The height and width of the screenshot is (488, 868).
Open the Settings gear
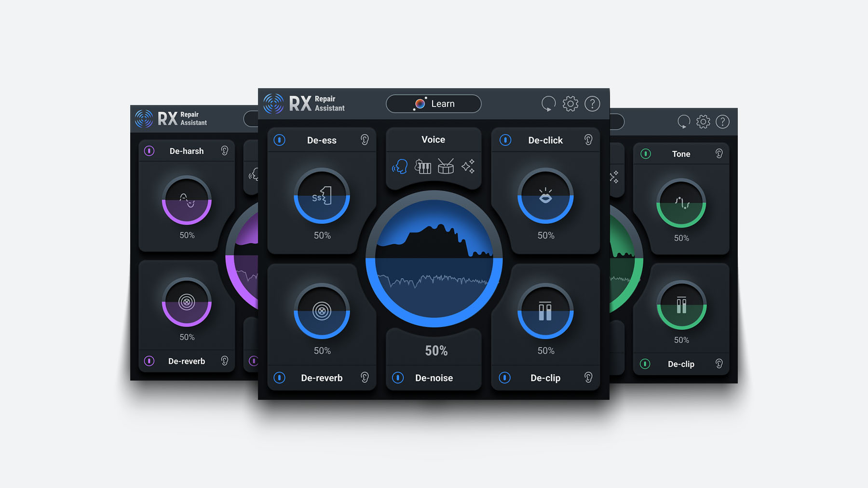[570, 104]
